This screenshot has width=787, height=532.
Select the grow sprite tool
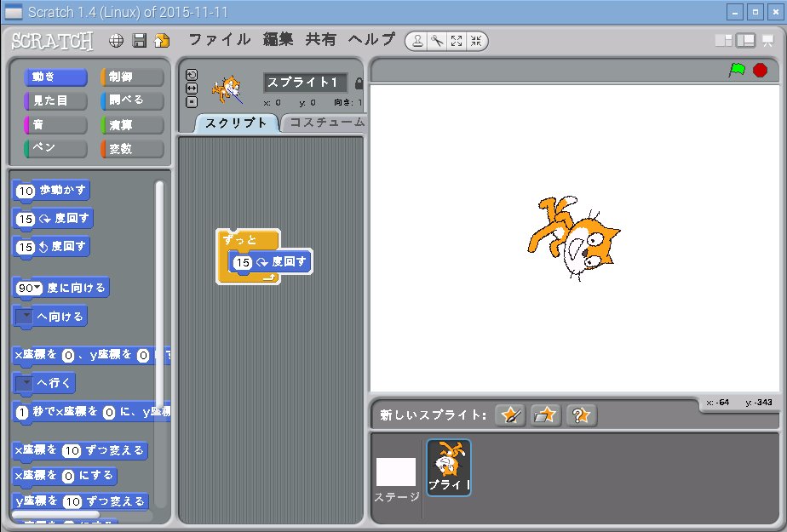(x=457, y=41)
